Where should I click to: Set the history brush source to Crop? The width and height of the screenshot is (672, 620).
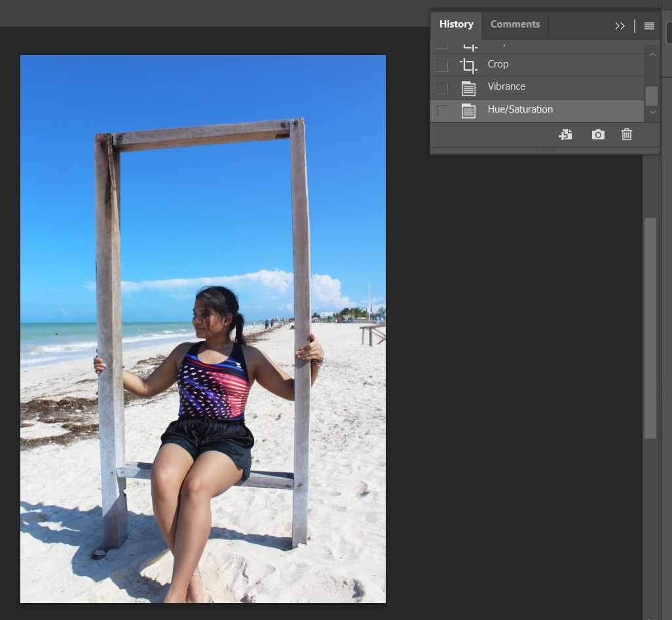(x=442, y=65)
